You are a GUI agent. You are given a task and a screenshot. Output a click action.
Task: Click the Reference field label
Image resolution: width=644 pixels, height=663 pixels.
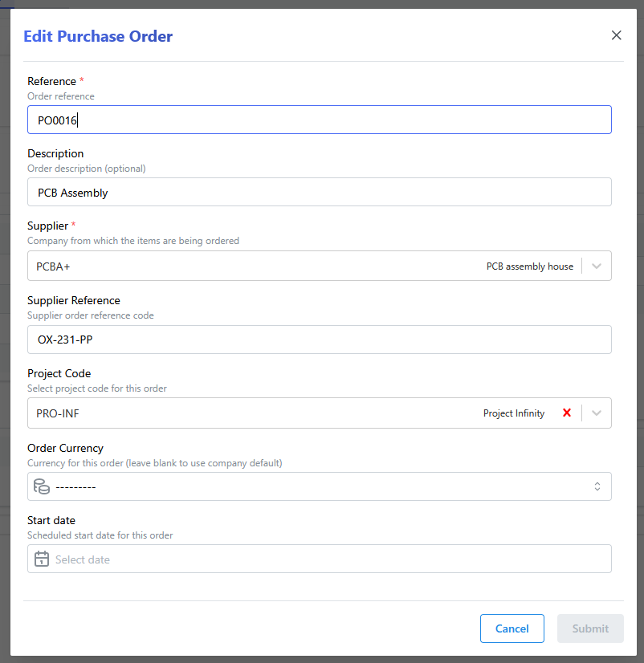tap(51, 81)
